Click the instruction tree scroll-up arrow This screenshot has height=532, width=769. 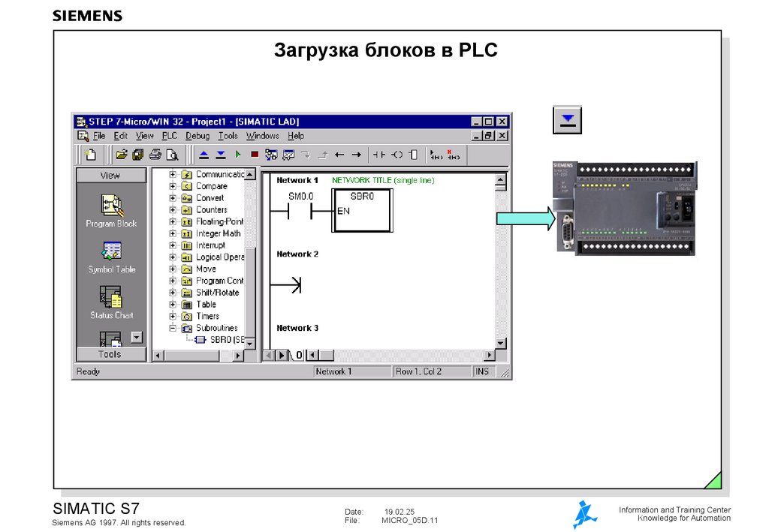[x=250, y=174]
